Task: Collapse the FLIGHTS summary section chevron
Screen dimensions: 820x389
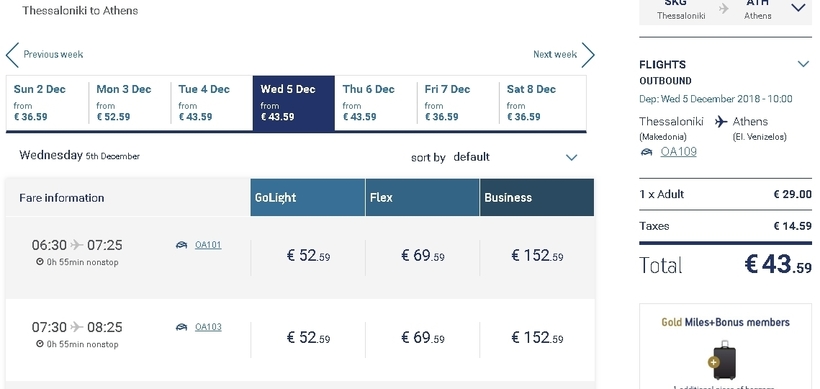Action: [803, 64]
